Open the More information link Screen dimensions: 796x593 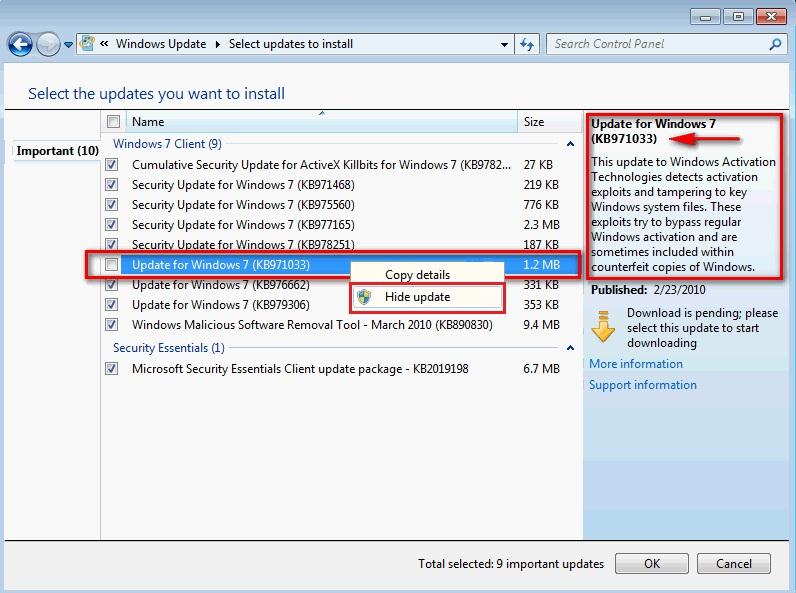tap(636, 364)
